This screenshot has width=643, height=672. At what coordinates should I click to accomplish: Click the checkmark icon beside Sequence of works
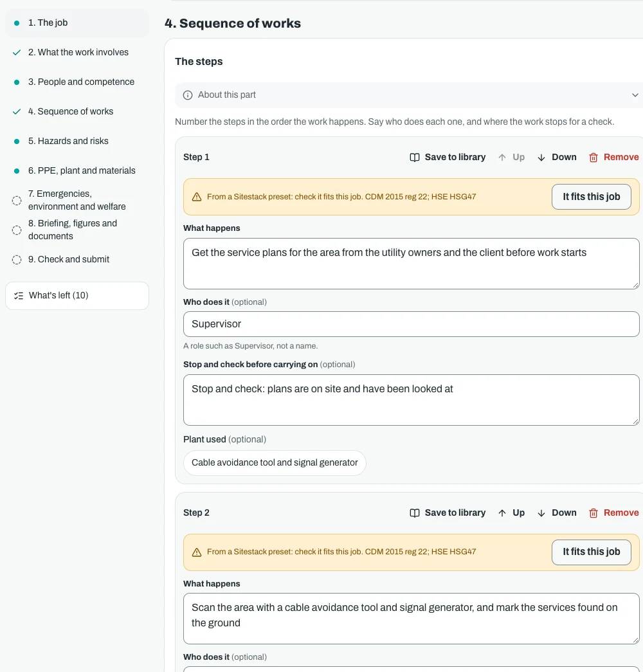(x=17, y=111)
